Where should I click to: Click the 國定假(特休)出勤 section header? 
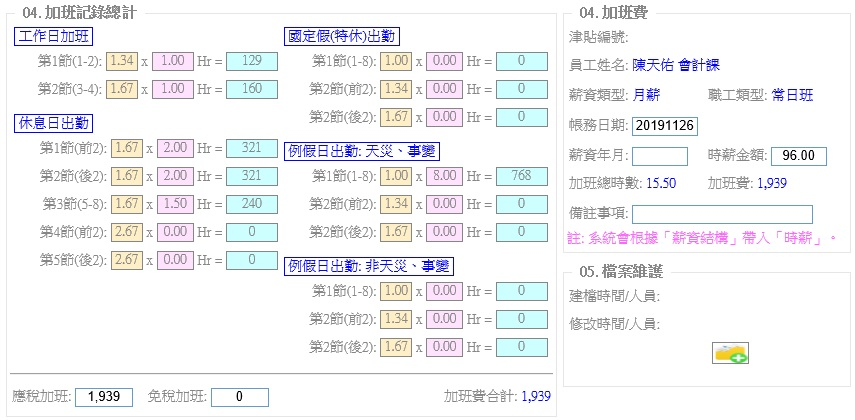click(x=342, y=37)
